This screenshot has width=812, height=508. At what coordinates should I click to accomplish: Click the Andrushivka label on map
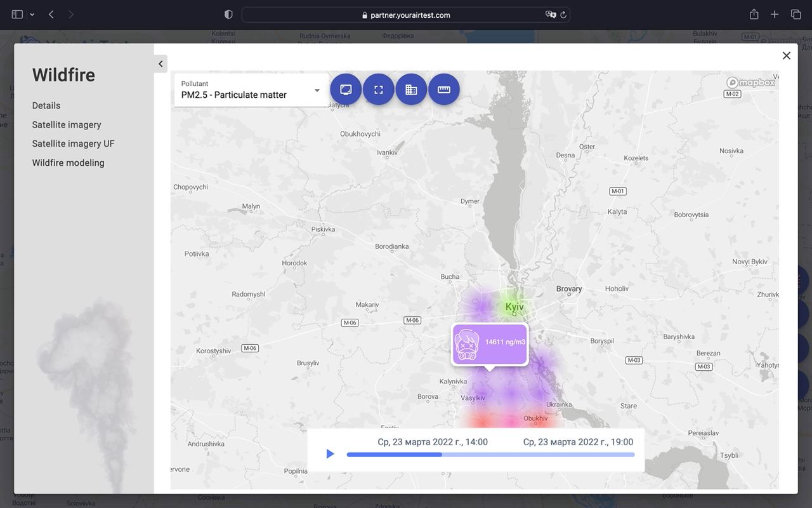(x=206, y=444)
